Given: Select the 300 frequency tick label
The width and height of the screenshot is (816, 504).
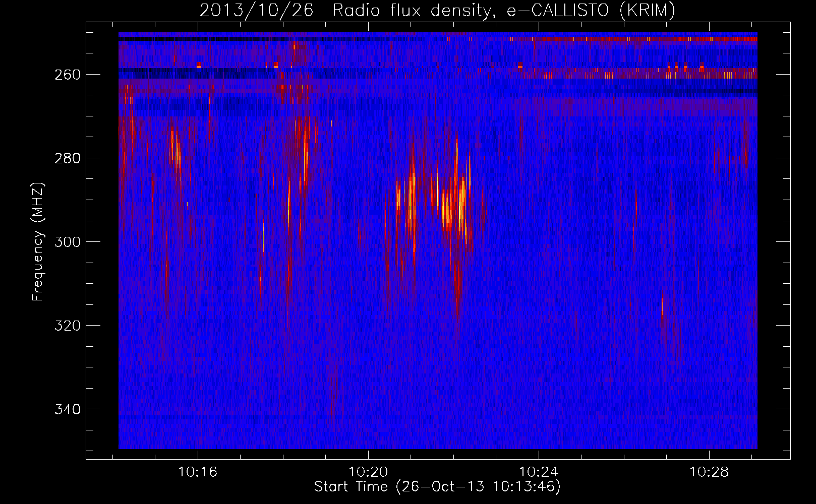Looking at the screenshot, I should tap(68, 242).
